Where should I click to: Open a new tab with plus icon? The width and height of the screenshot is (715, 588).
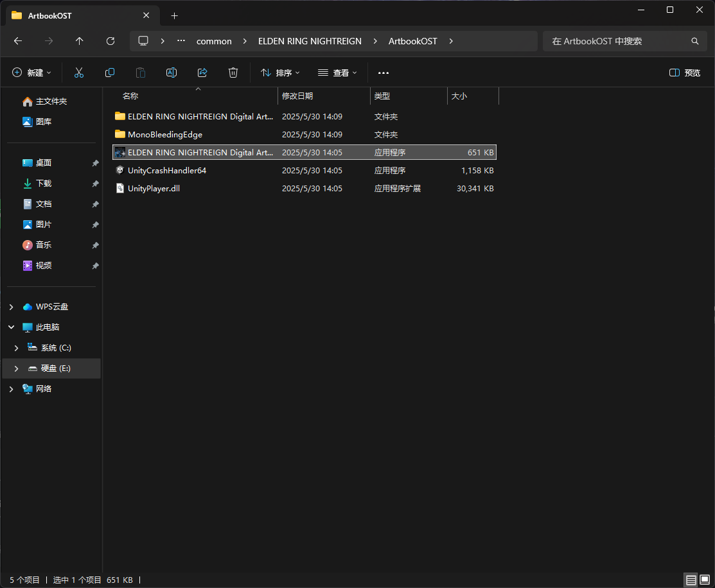click(x=174, y=16)
